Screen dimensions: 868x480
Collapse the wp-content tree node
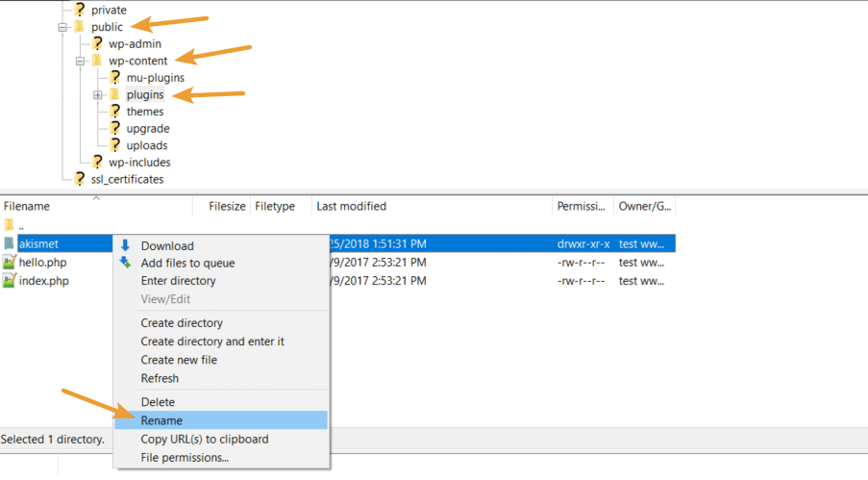click(81, 61)
